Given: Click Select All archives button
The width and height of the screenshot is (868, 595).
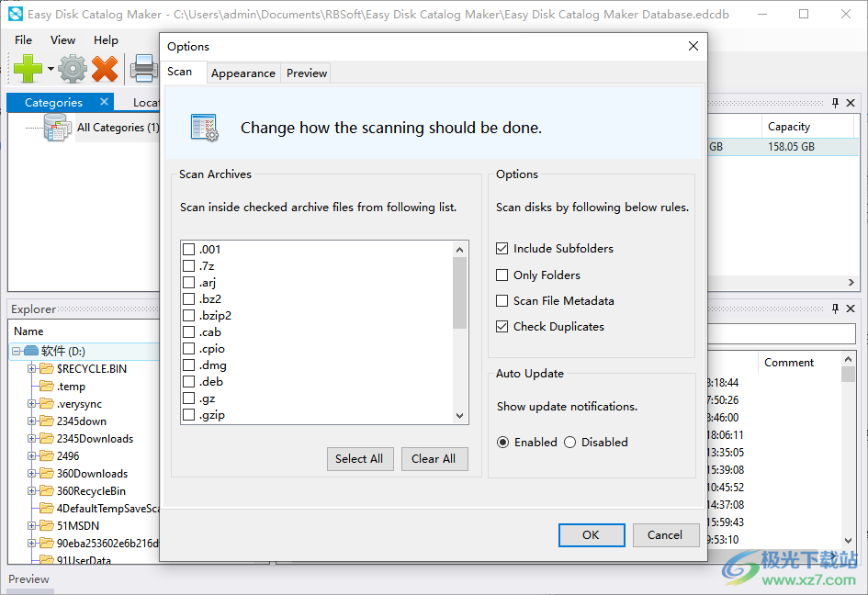Looking at the screenshot, I should (359, 459).
